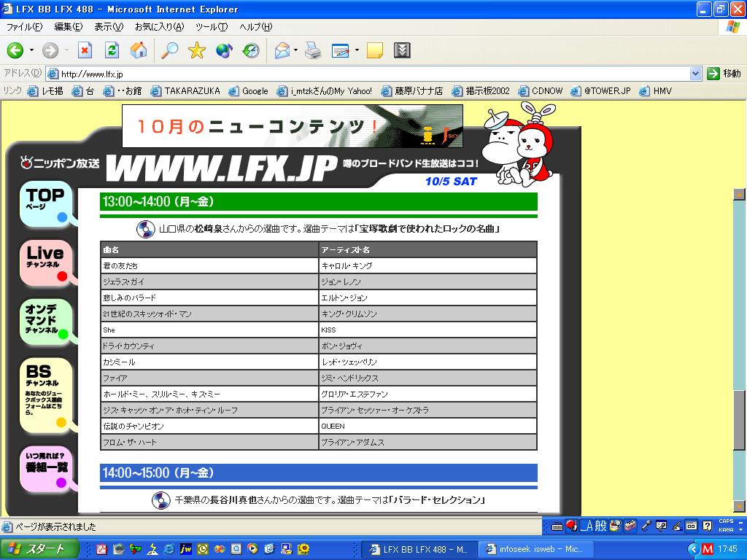
Task: Open the ヘルプ(H) menu
Action: coord(256,27)
